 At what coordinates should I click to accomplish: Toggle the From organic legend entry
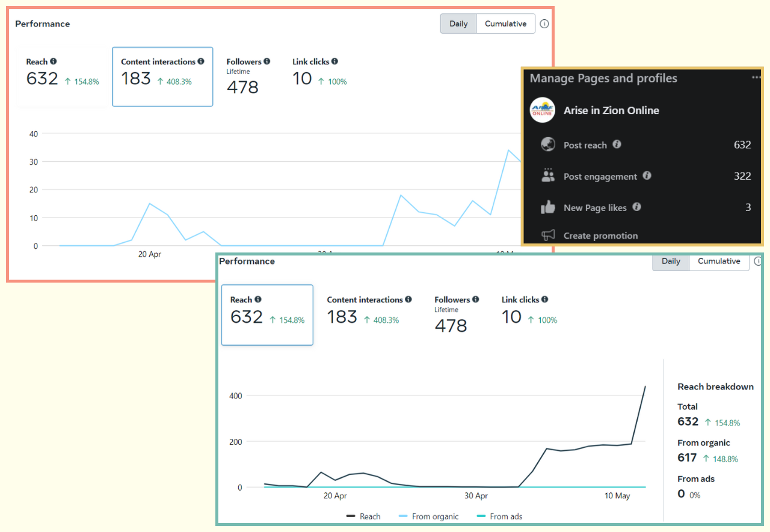click(428, 516)
